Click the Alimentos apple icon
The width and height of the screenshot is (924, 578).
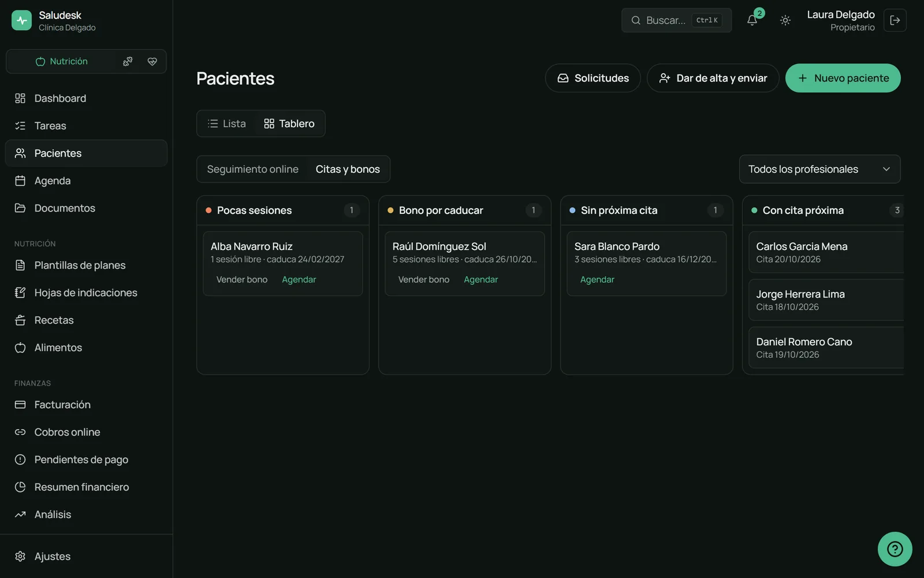click(x=20, y=347)
